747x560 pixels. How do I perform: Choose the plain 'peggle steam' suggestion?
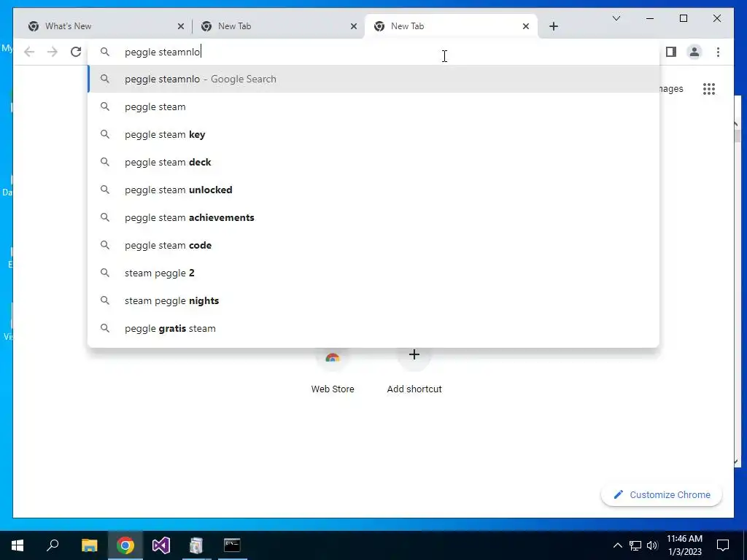[374, 106]
